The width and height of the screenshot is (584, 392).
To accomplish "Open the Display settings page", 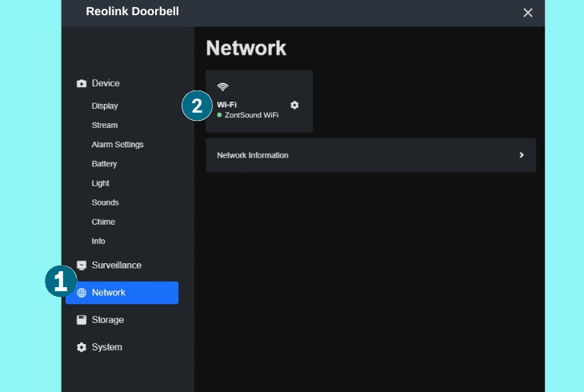I will (x=105, y=106).
